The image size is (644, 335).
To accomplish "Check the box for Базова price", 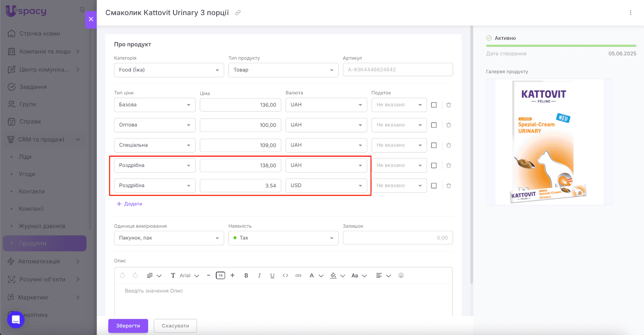I will [434, 105].
